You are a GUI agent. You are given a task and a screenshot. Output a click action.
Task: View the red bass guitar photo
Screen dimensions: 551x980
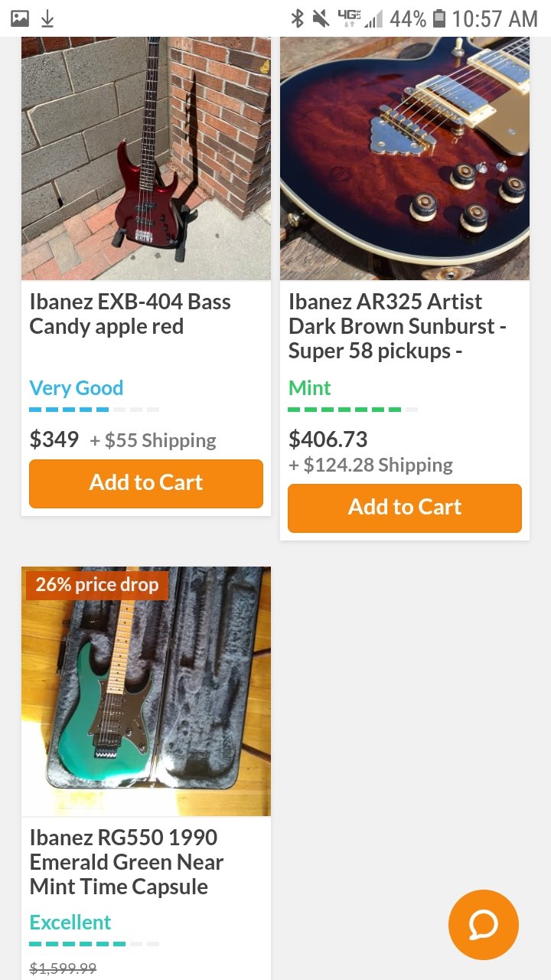[x=146, y=158]
